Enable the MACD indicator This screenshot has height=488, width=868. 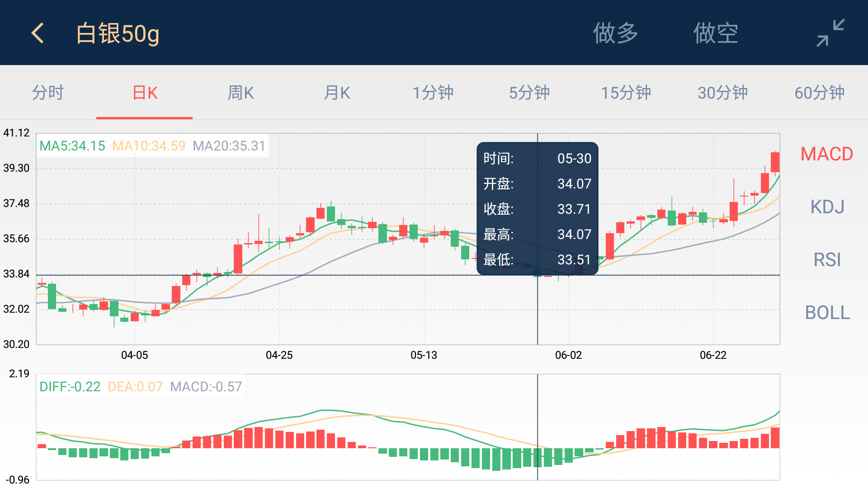click(827, 154)
